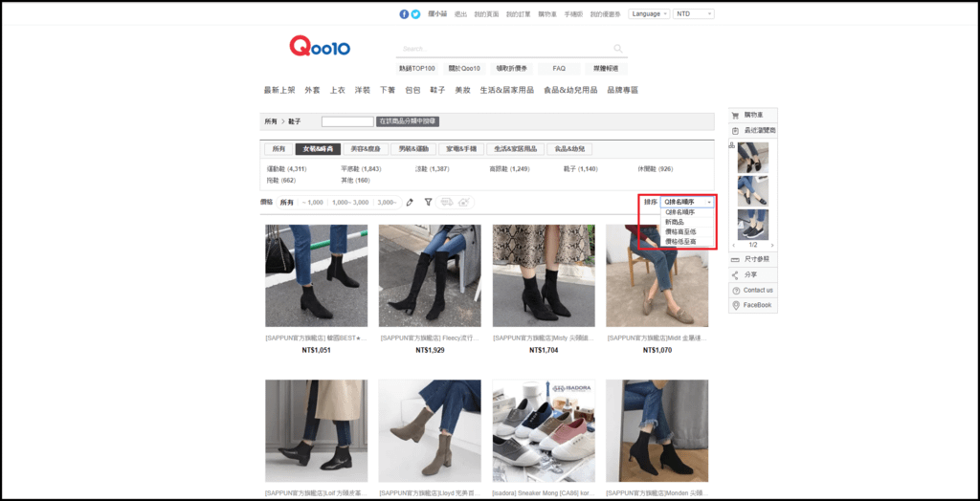Open product thumbnail priced NT$1,051
Screen dimensions: 980x501
point(316,275)
